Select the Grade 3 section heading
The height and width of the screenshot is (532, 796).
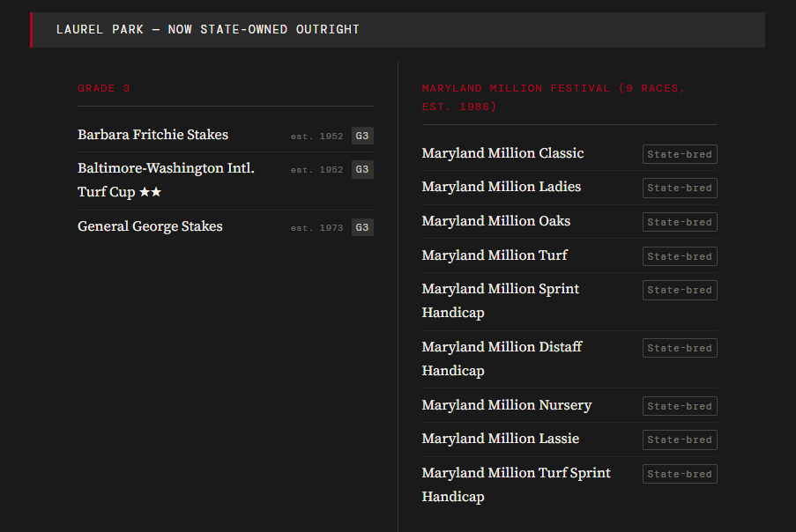(104, 88)
